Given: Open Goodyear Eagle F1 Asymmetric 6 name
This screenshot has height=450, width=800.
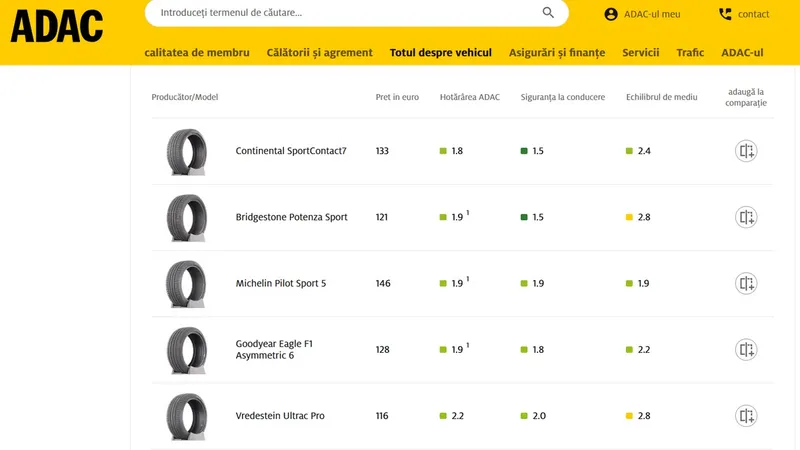Looking at the screenshot, I should 274,349.
